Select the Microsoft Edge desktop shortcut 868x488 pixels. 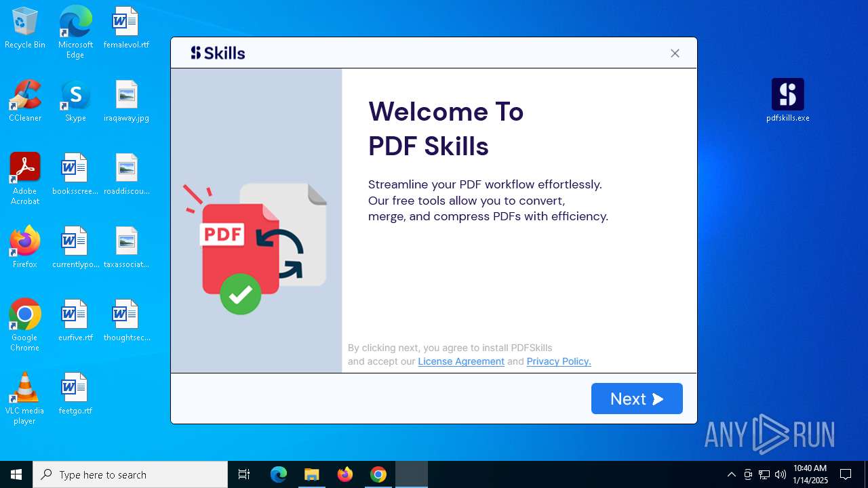pyautogui.click(x=75, y=33)
